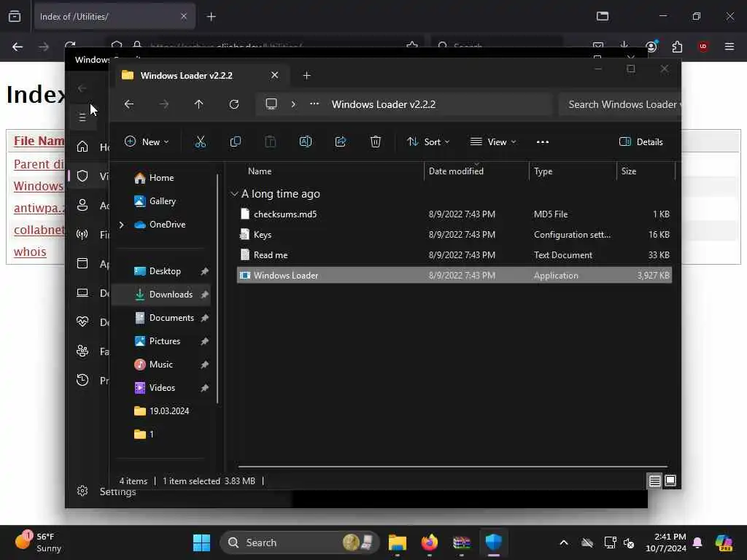
Task: Click the This PC monitor icon in address bar
Action: (x=271, y=104)
